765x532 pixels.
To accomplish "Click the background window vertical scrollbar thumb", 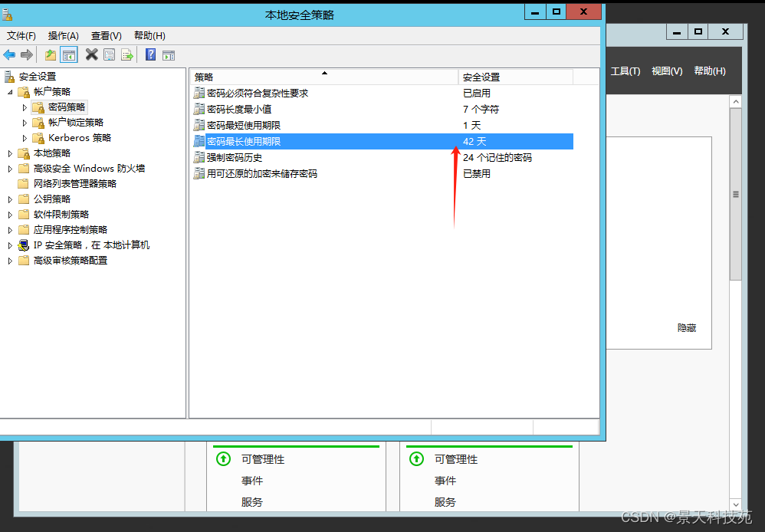I will [736, 194].
